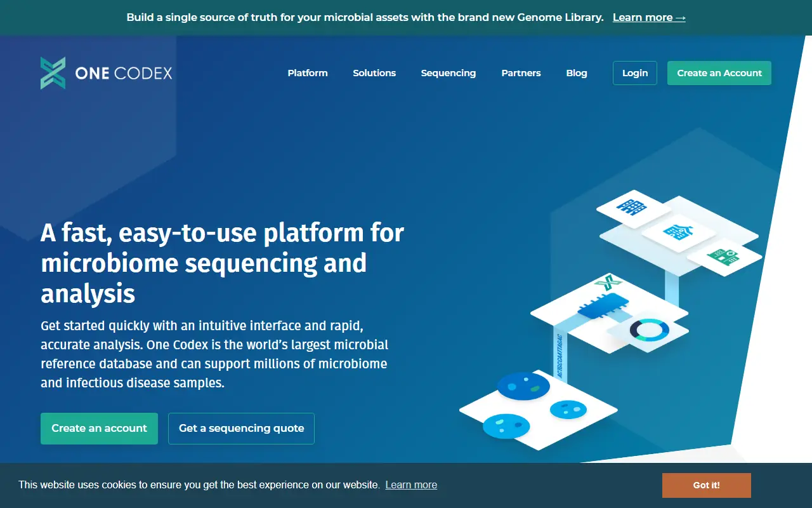Viewport: 812px width, 508px height.
Task: Click the hero Create an account button
Action: (99, 429)
